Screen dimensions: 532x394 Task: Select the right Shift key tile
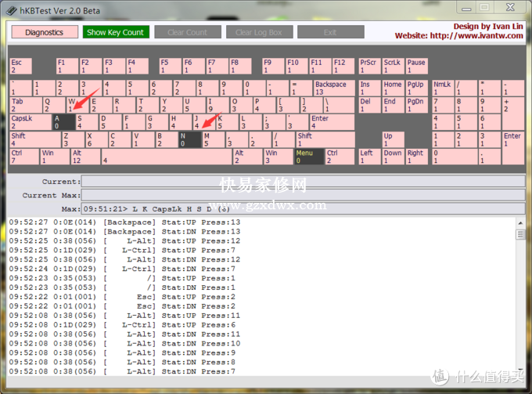(x=325, y=139)
